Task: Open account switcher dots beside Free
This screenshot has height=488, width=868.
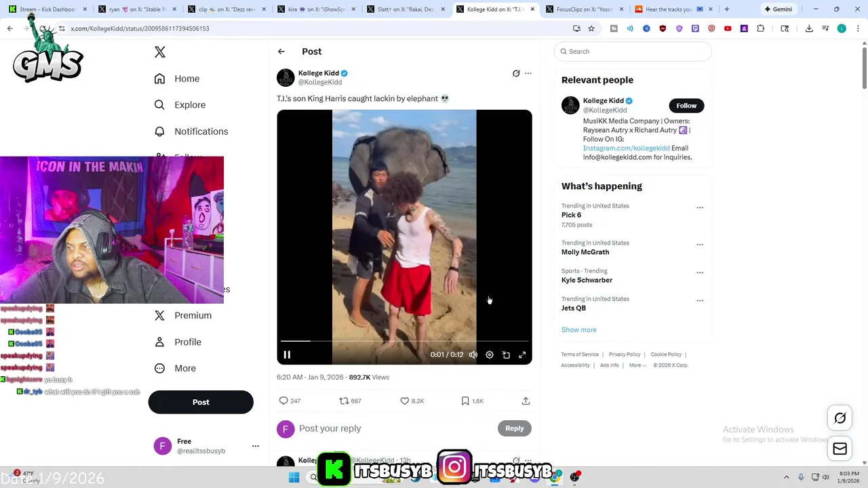Action: coord(256,446)
